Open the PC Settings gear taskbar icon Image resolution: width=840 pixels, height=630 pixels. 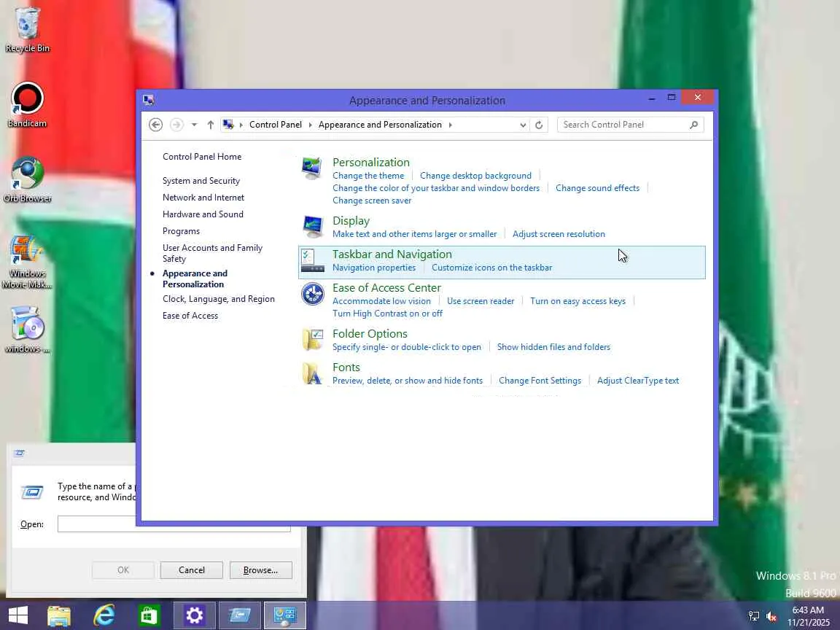pyautogui.click(x=194, y=615)
